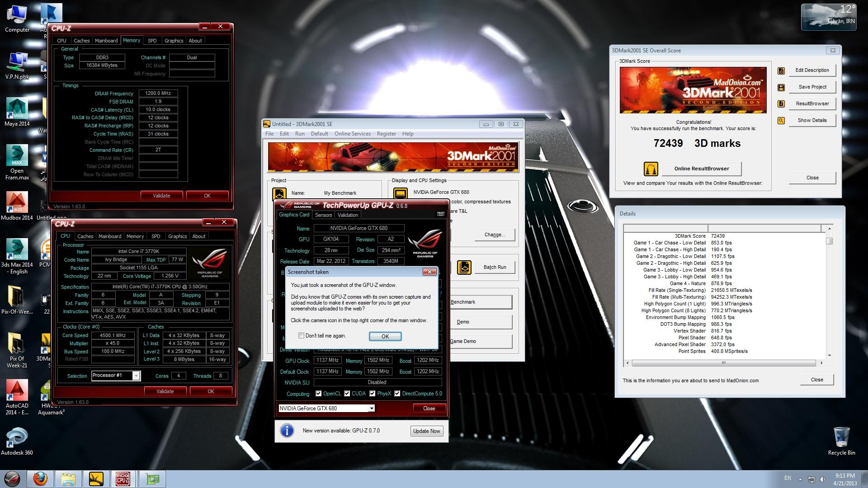Show hidden system tray icons
Image resolution: width=868 pixels, height=488 pixels.
click(800, 479)
